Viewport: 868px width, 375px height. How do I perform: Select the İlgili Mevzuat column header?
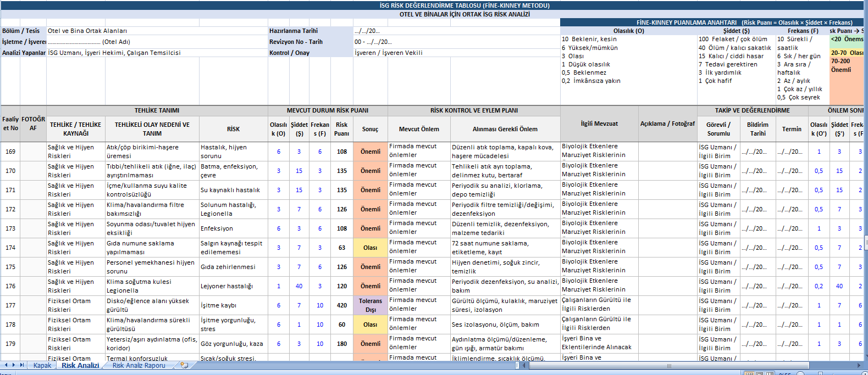[599, 124]
